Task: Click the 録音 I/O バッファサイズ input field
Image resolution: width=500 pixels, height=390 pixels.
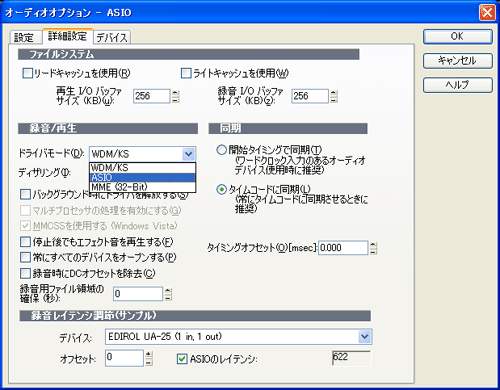Action: [310, 96]
